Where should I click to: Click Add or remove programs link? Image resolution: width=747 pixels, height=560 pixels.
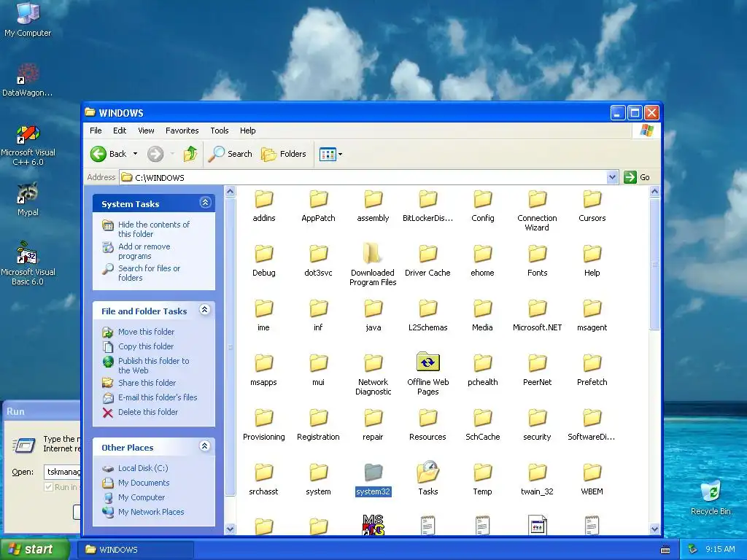(144, 251)
